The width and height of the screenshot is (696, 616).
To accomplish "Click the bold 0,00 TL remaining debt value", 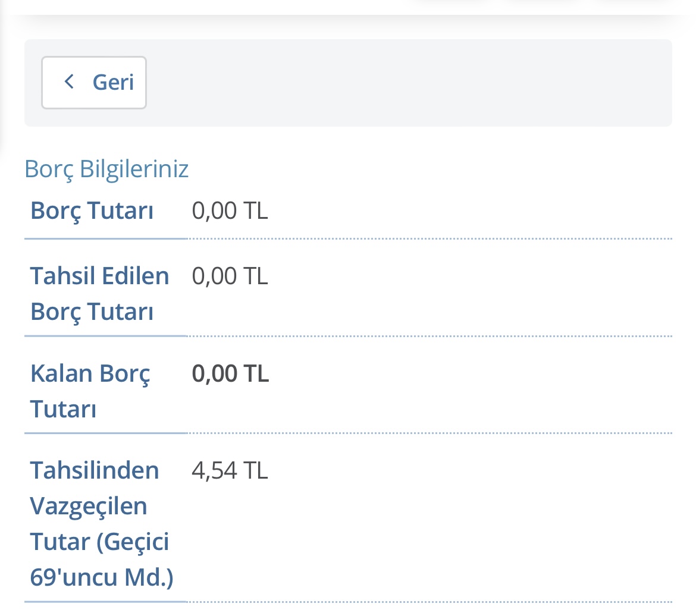I will 230,373.
